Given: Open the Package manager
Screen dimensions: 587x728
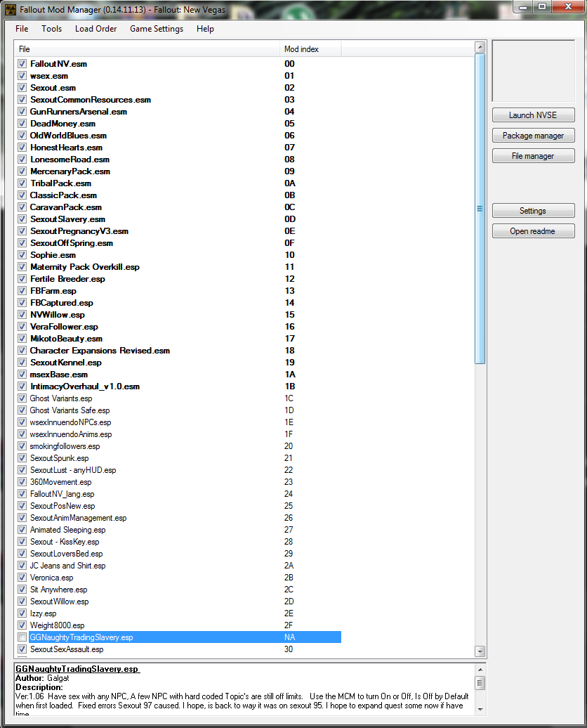Looking at the screenshot, I should point(533,136).
